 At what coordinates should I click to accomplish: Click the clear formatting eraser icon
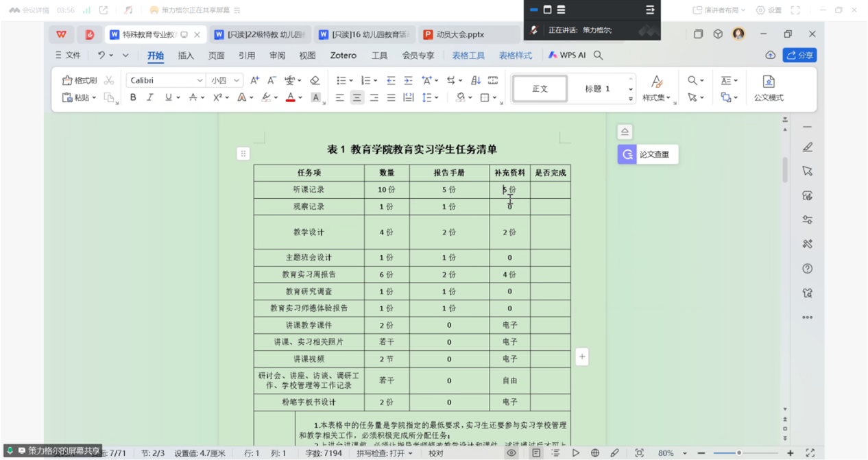(x=315, y=80)
